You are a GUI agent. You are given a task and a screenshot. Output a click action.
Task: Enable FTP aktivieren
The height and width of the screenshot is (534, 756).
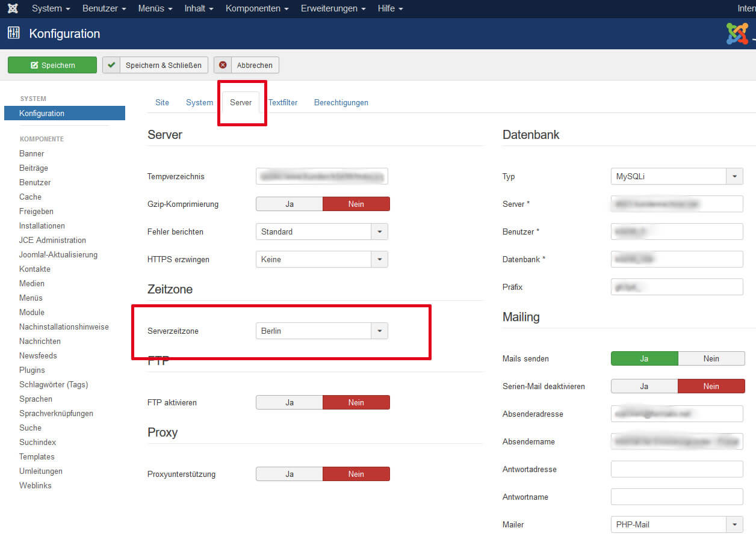pos(289,402)
